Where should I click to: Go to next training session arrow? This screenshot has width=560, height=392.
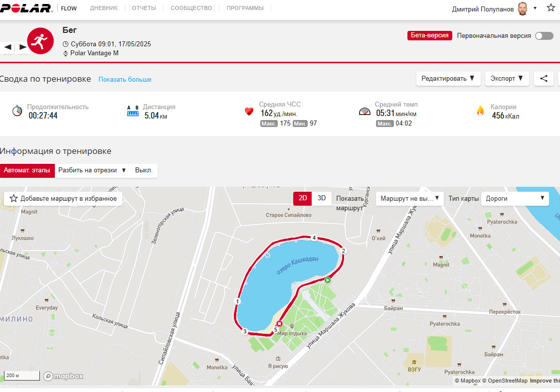(x=22, y=47)
